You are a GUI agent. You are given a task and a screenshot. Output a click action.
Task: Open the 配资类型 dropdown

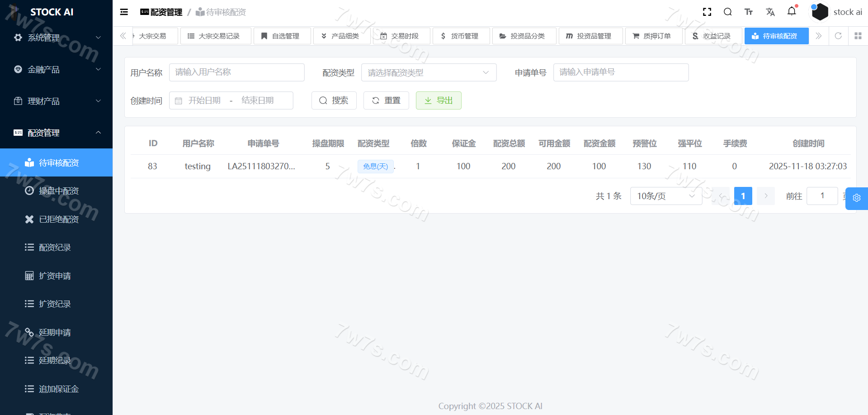(428, 72)
